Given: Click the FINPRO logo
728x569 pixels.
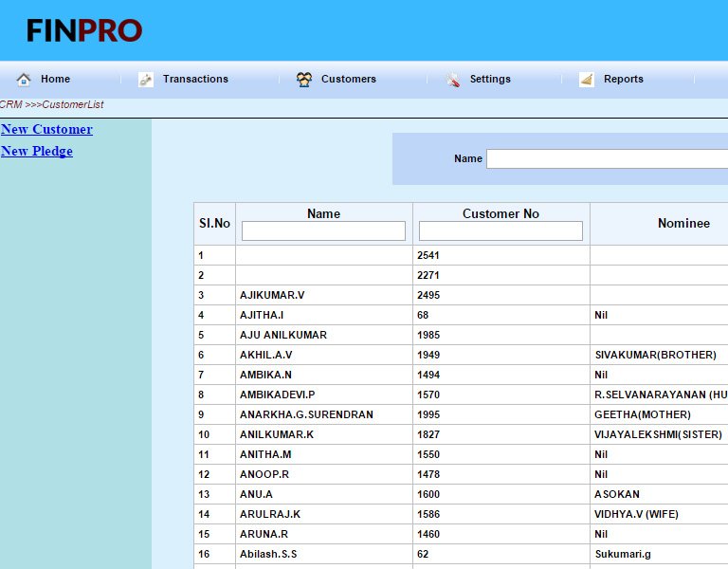Looking at the screenshot, I should pyautogui.click(x=84, y=31).
